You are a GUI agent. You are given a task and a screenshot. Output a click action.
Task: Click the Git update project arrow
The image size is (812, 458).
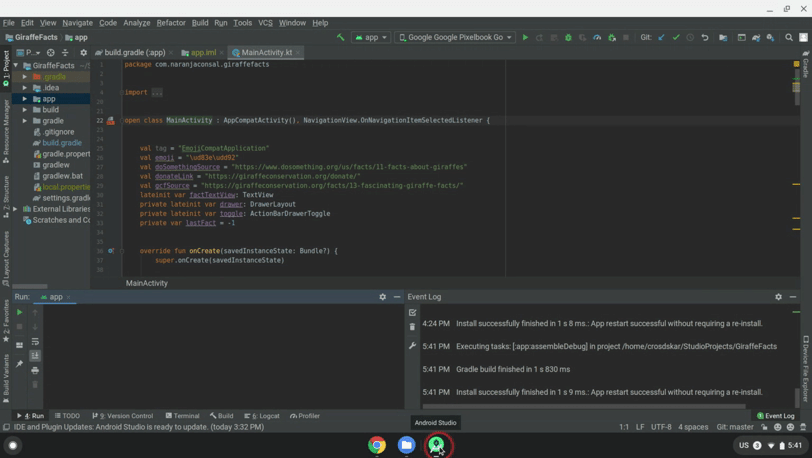point(661,38)
